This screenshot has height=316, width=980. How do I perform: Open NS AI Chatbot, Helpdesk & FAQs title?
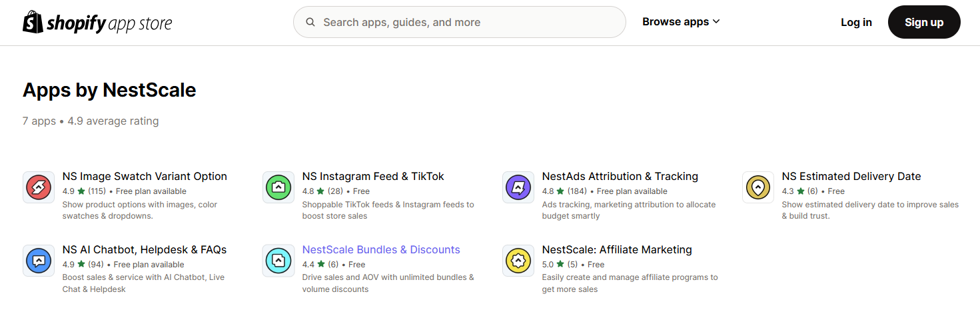tap(145, 250)
